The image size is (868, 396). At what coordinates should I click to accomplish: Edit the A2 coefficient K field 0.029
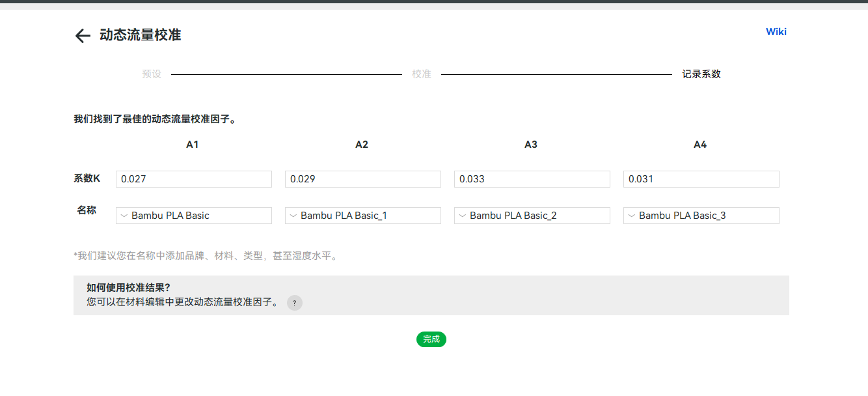[x=363, y=179]
